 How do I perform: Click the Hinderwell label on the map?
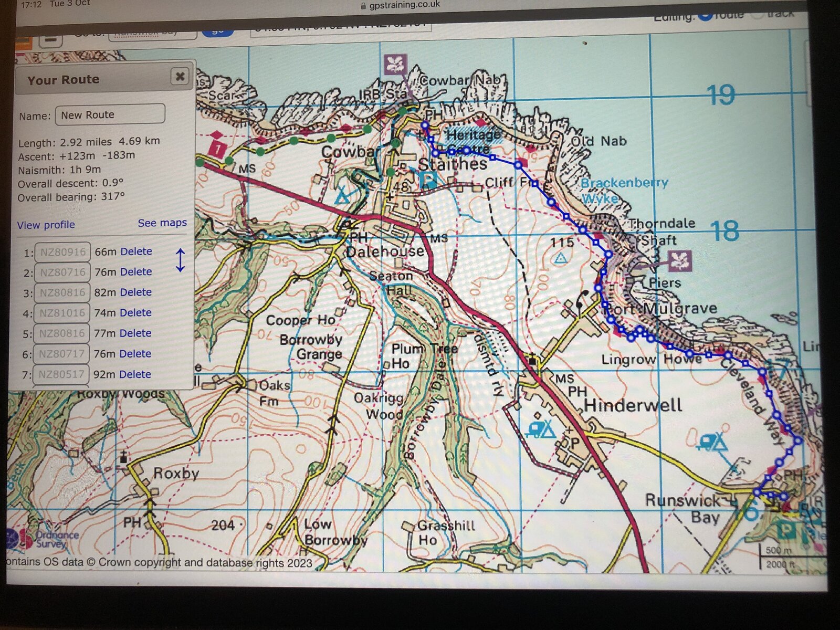633,405
